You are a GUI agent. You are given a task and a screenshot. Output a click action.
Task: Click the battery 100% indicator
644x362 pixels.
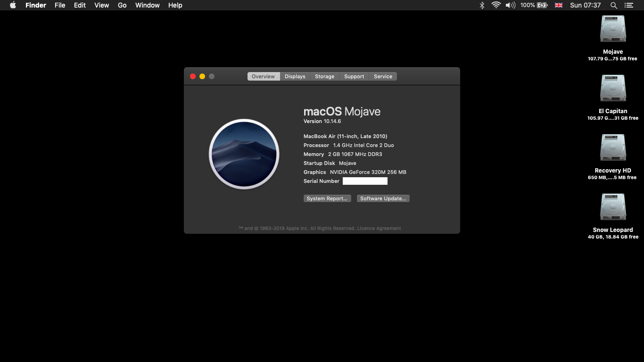tap(534, 5)
